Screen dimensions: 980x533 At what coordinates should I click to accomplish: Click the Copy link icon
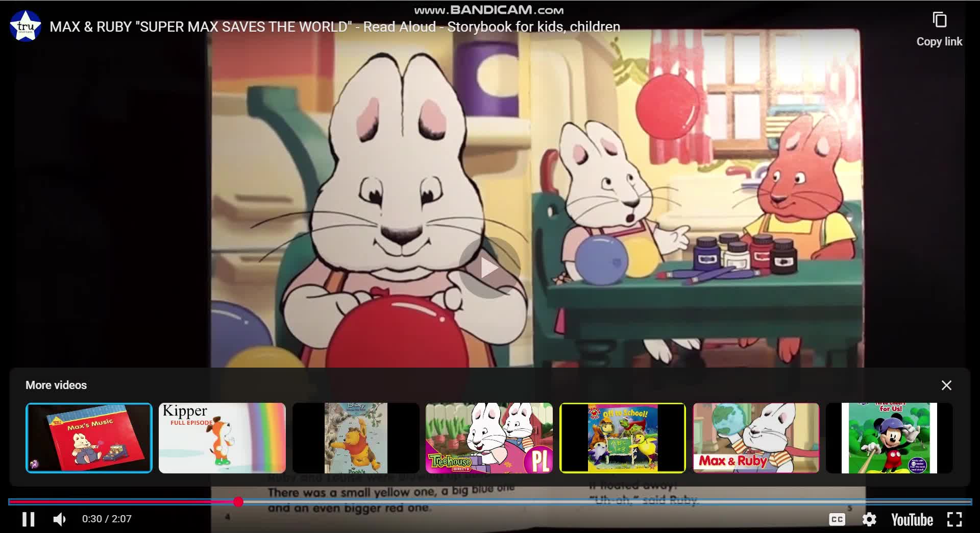click(939, 20)
